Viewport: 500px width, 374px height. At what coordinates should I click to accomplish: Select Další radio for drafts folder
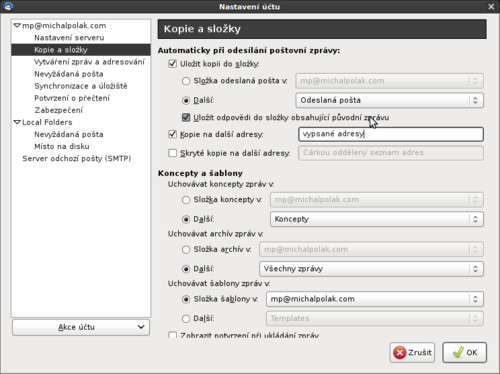coord(186,219)
